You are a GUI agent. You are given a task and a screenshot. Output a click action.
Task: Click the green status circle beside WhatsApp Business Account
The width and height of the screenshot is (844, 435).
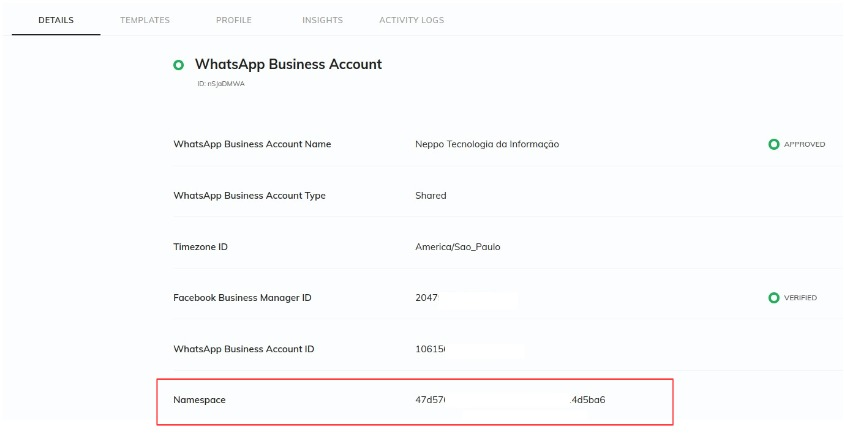[x=178, y=65]
